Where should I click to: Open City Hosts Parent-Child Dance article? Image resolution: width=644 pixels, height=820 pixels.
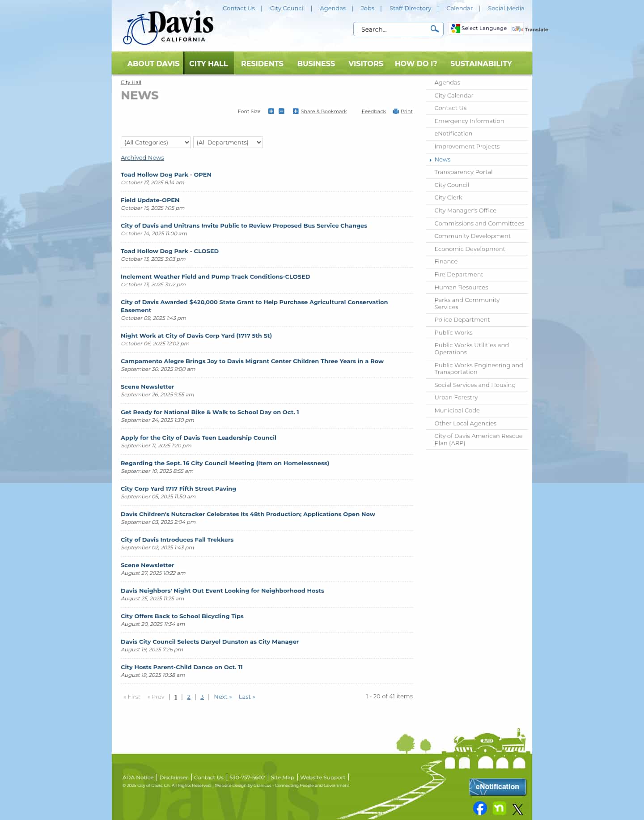[182, 667]
